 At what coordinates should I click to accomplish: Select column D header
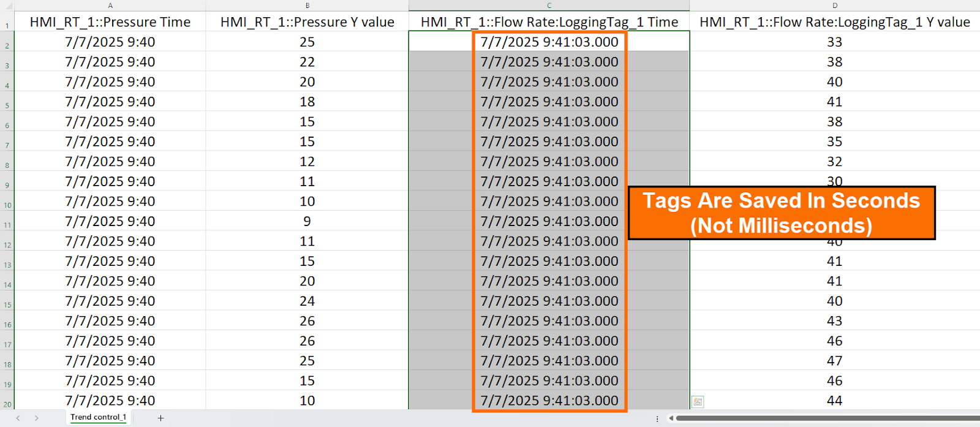835,6
